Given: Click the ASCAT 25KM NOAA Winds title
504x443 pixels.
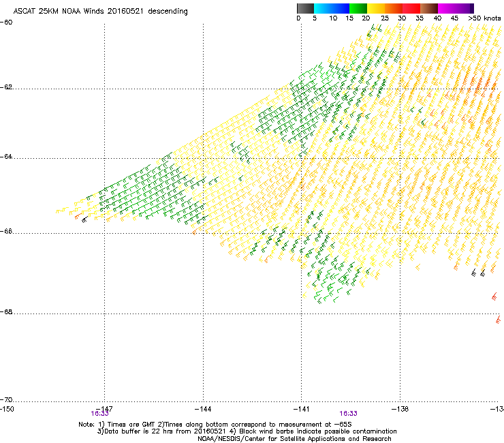Looking at the screenshot, I should click(100, 12).
